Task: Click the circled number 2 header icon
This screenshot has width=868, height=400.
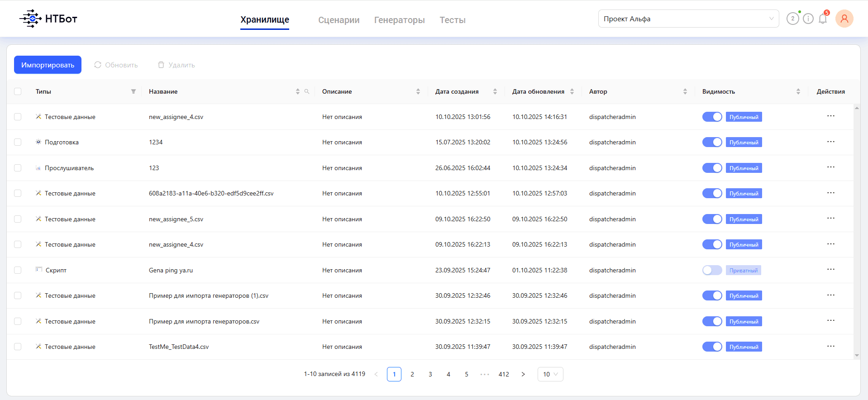Action: pyautogui.click(x=793, y=19)
